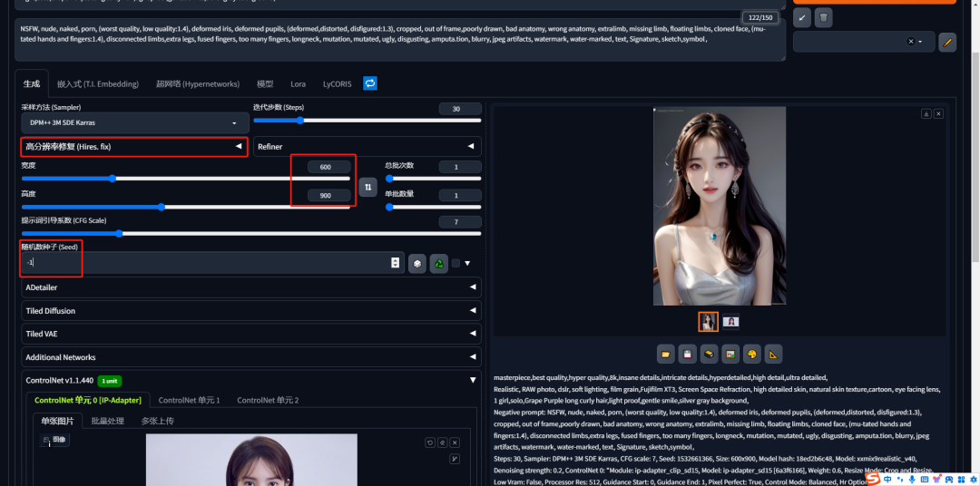
Task: Expand the ADetailer section
Action: [x=251, y=287]
